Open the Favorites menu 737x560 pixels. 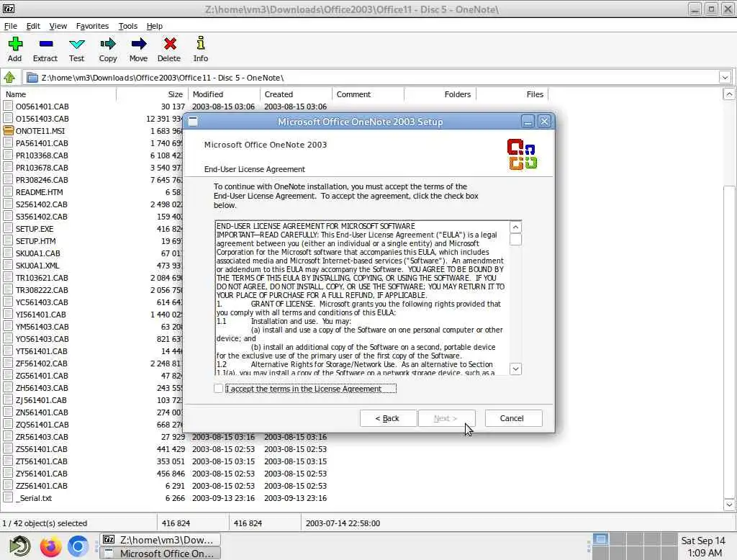[x=92, y=26]
